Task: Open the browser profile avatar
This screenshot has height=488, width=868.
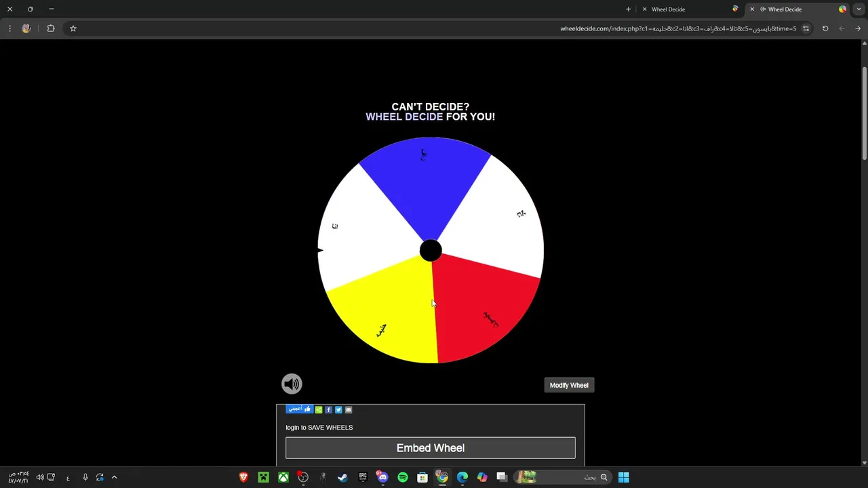Action: 26,28
